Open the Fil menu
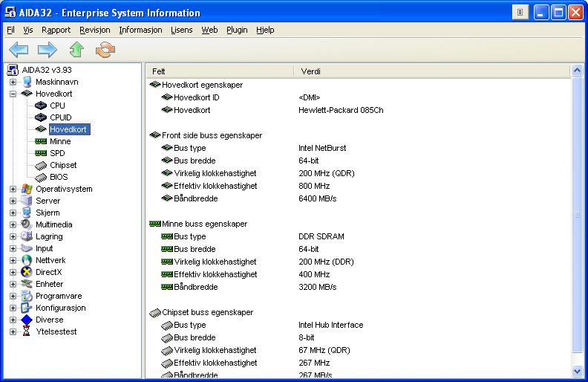588x382 pixels. tap(10, 30)
